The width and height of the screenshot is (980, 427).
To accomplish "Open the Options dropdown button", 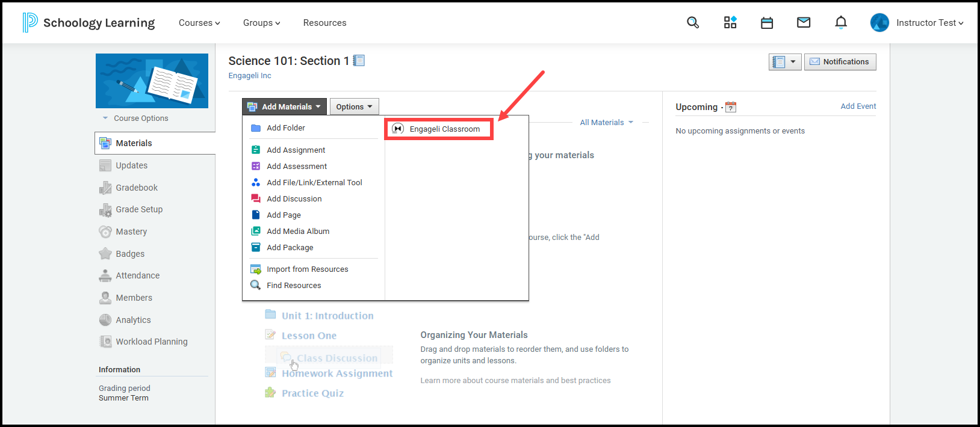I will pos(354,106).
